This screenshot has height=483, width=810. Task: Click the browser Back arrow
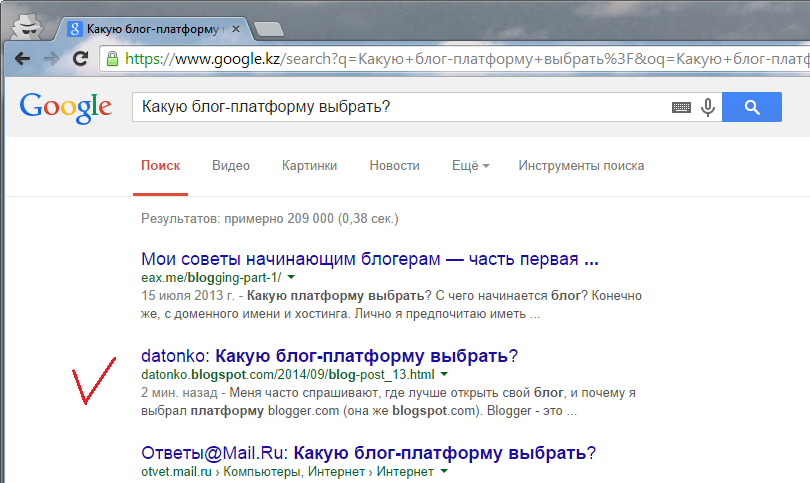22,59
